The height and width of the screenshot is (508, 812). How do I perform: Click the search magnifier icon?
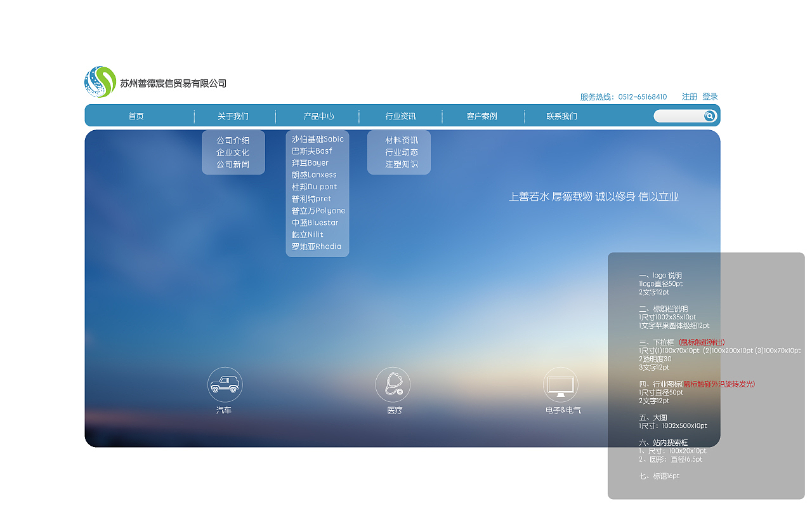710,116
